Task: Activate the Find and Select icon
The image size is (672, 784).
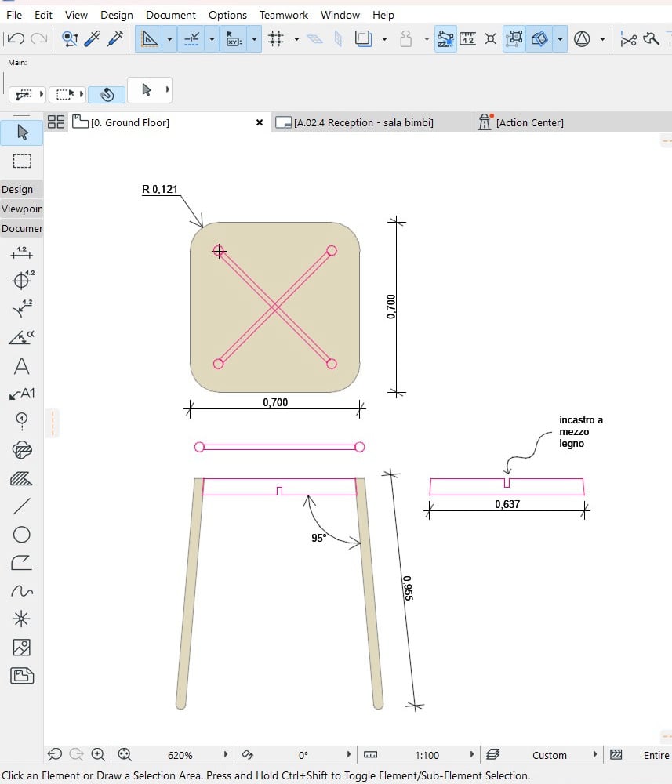Action: (70, 38)
